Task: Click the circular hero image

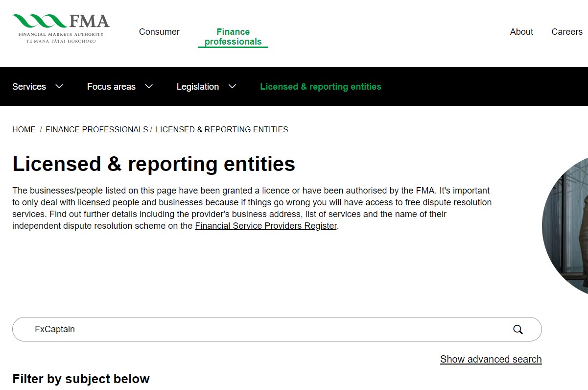Action: point(565,225)
